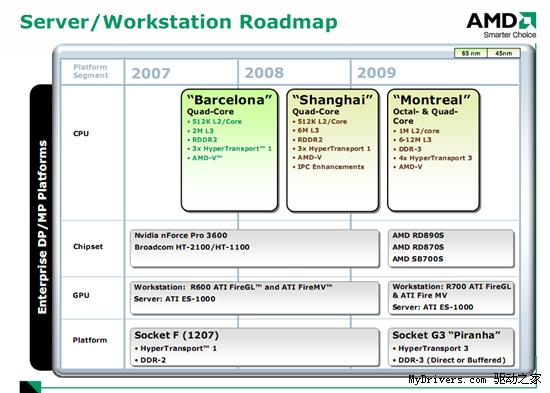Select the 65 nm legend swatch
The image size is (550, 393).
[471, 53]
